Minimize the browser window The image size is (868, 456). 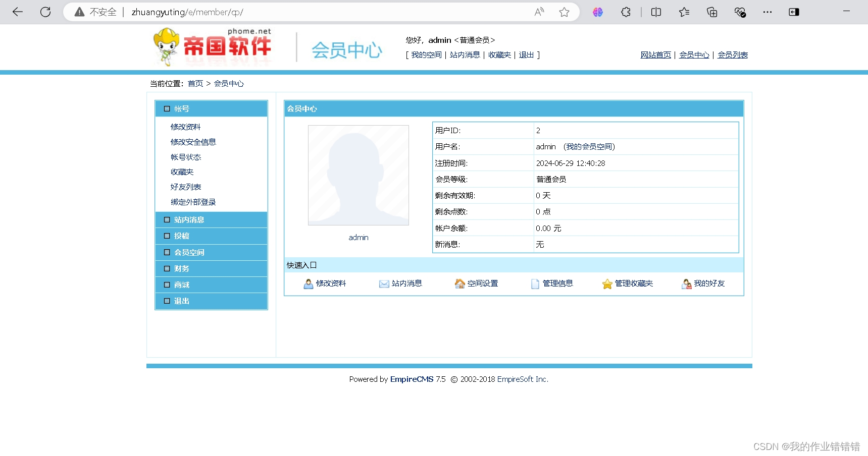[847, 11]
